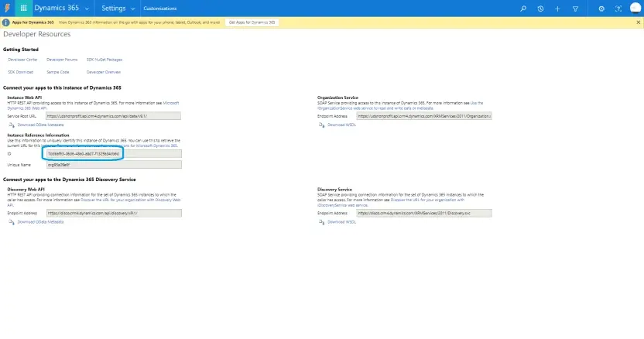Open the search magnifier icon in header
644x339 pixels.
click(x=522, y=9)
